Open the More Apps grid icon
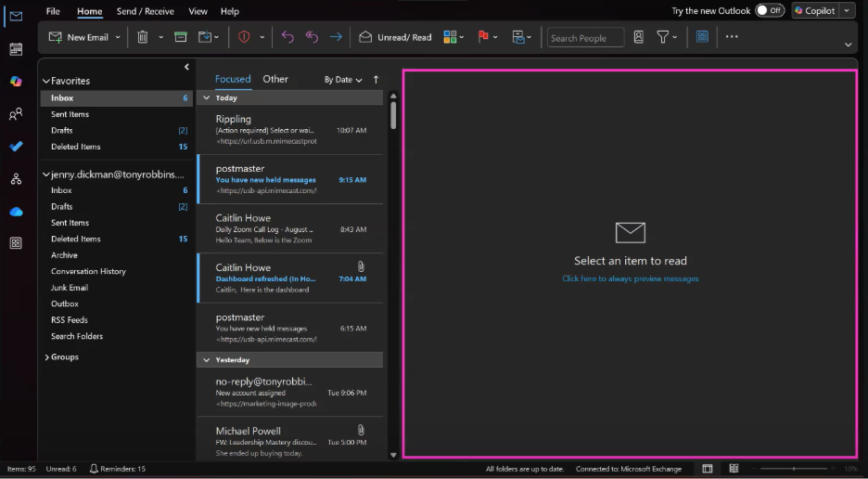The height and width of the screenshot is (479, 868). [x=16, y=243]
